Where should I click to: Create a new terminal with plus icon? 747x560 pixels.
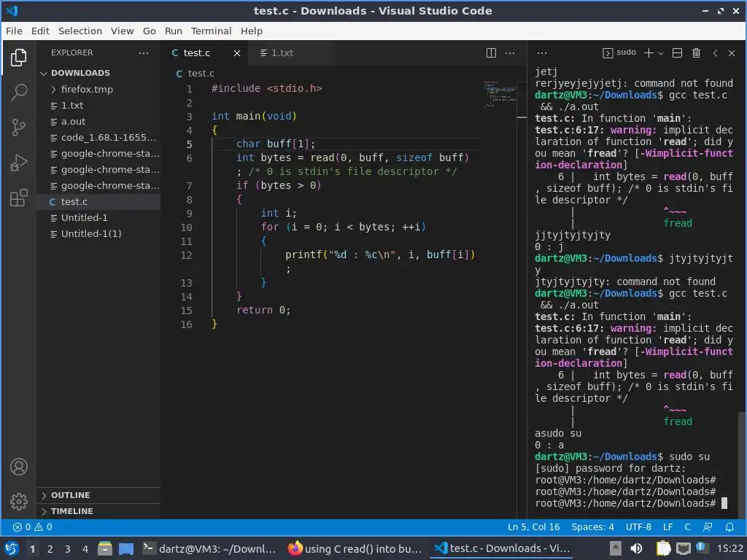point(649,52)
